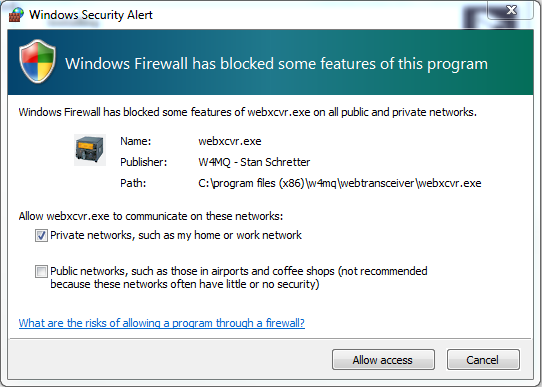Click the Windows security shield icon
The width and height of the screenshot is (542, 387).
coord(37,61)
